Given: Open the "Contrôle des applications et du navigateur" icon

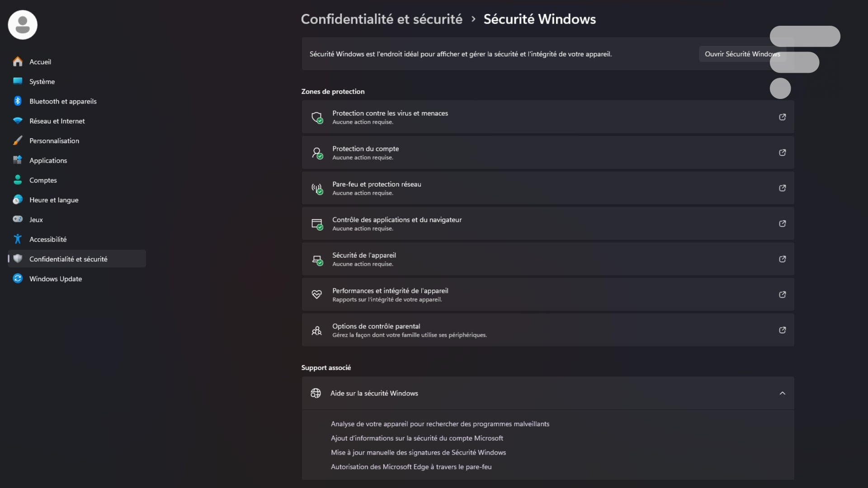Looking at the screenshot, I should [x=317, y=223].
